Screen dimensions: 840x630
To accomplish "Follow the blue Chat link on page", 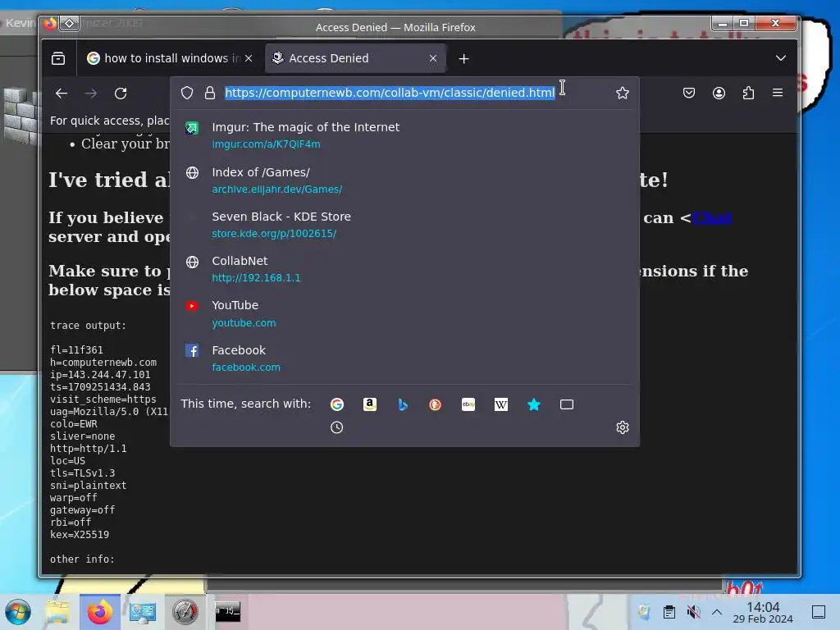I will [x=711, y=218].
